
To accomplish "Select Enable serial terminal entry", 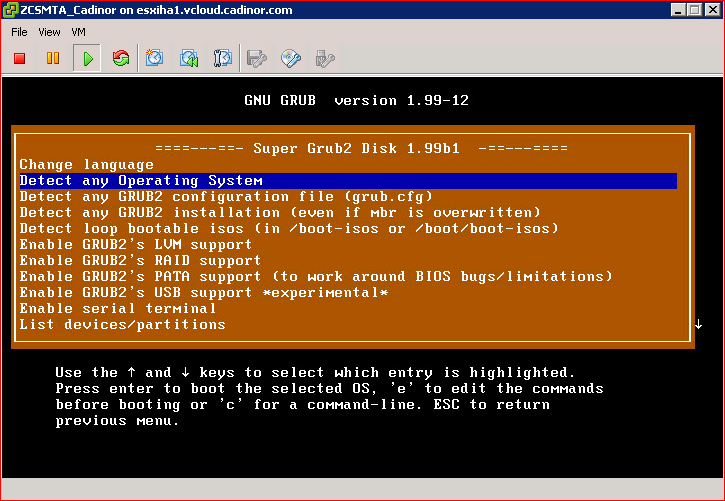I will [348, 308].
